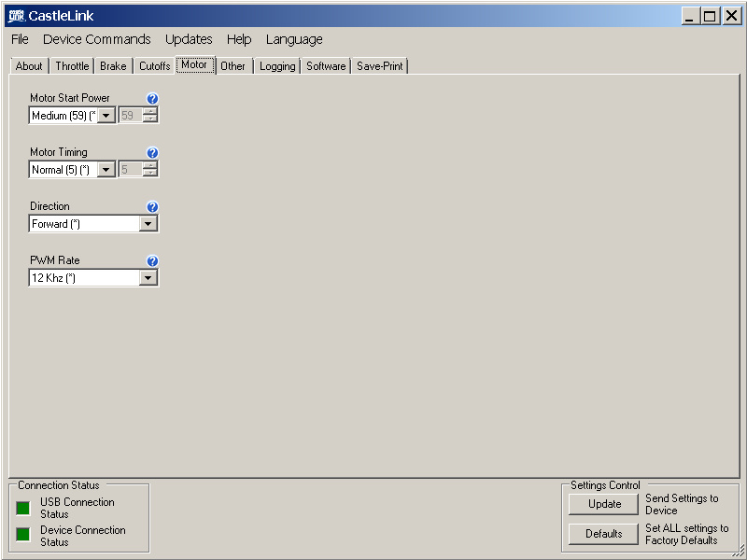Expand the Motor Start Power dropdown
This screenshot has height=560, width=747.
106,116
